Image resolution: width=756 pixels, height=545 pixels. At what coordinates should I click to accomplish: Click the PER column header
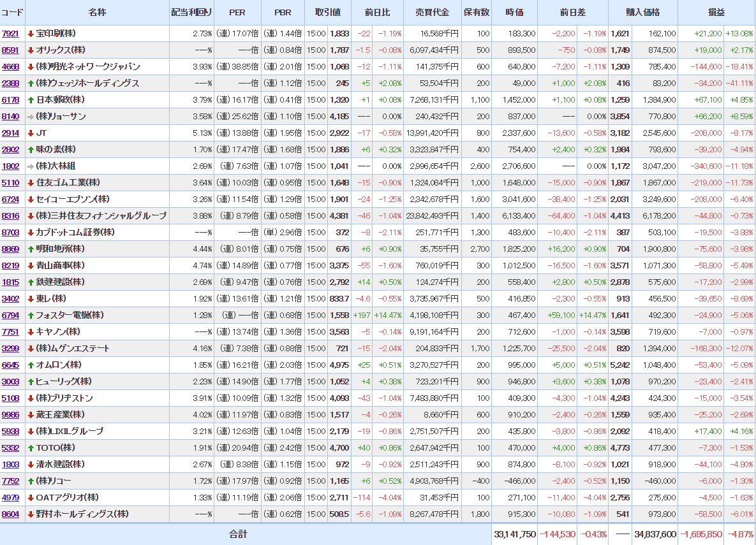tap(237, 13)
